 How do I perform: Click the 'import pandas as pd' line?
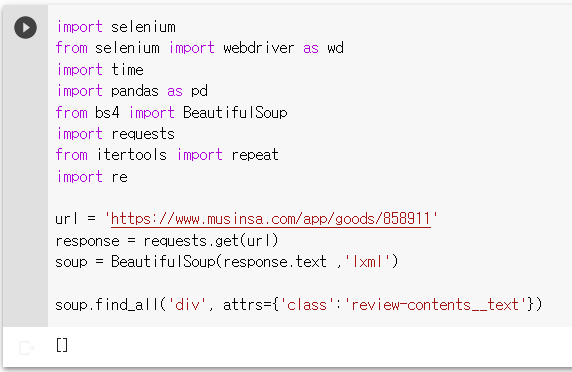click(132, 91)
